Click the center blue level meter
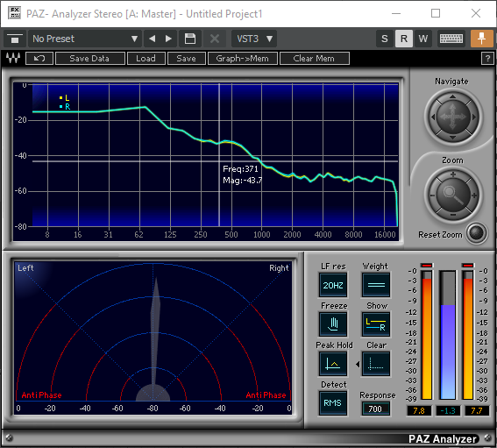Viewport: 497px width, 448px height. click(448, 335)
